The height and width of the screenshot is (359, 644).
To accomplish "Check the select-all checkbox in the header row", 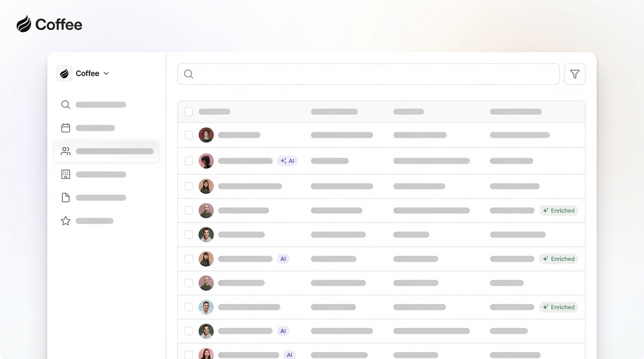I will point(189,111).
